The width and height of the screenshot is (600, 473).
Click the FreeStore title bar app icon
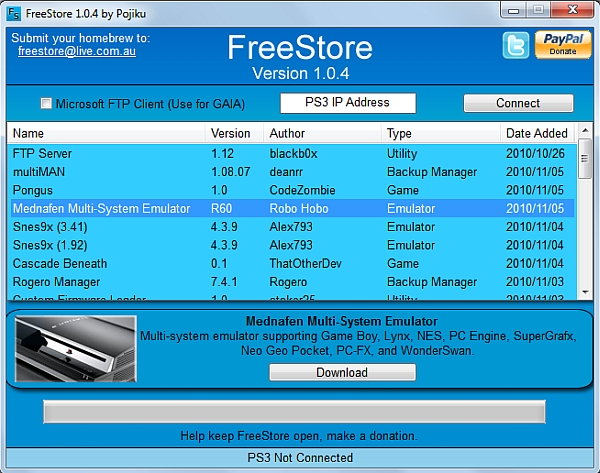tap(14, 14)
